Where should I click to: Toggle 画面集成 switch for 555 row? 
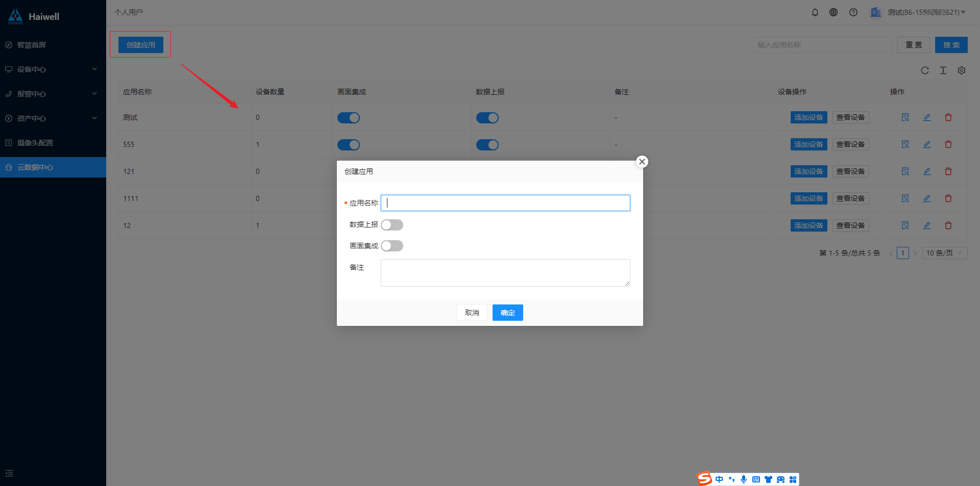349,145
